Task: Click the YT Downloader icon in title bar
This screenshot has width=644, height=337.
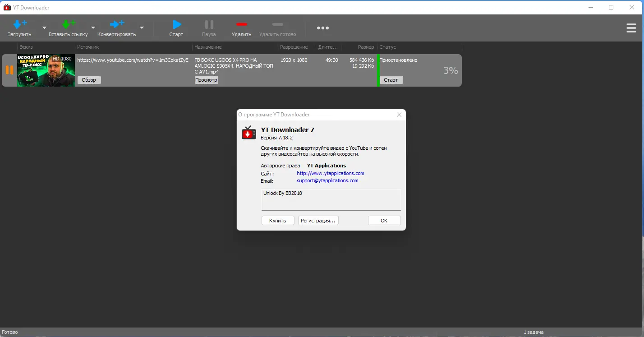Action: [x=7, y=7]
